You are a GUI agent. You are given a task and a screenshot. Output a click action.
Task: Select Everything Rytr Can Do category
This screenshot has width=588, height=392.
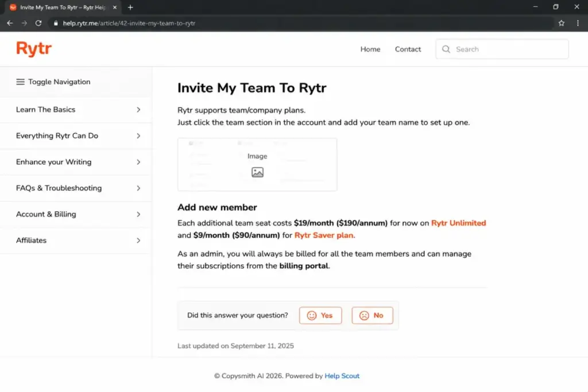(x=76, y=135)
